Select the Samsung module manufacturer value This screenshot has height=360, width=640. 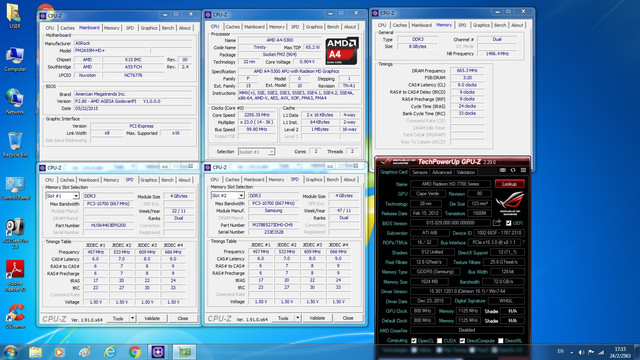pos(273,211)
